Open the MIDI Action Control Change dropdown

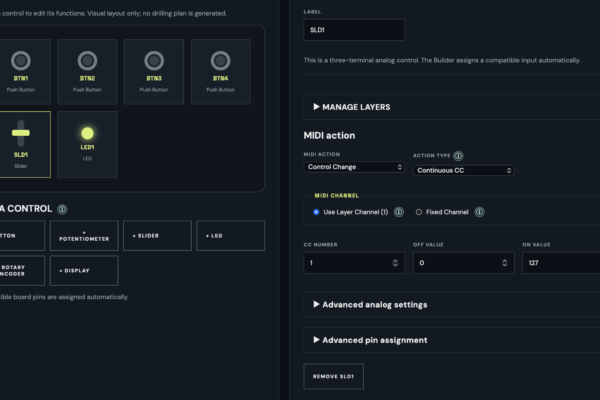(354, 167)
